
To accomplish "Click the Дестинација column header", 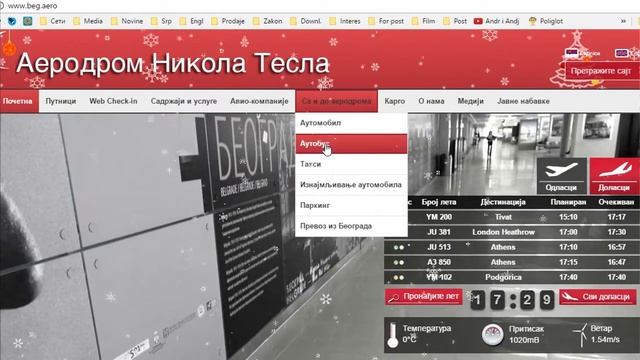I will 503,202.
